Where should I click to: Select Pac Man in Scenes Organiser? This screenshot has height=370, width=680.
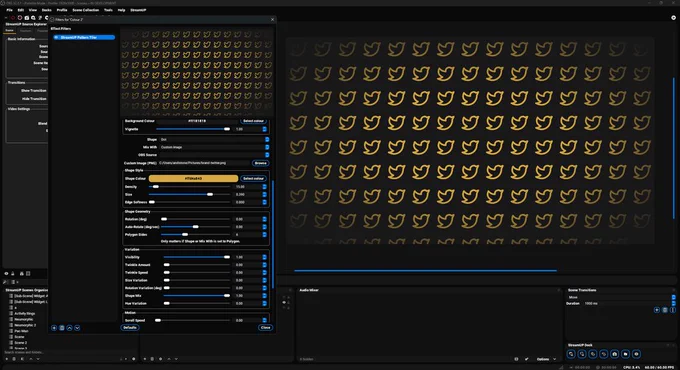(21, 331)
